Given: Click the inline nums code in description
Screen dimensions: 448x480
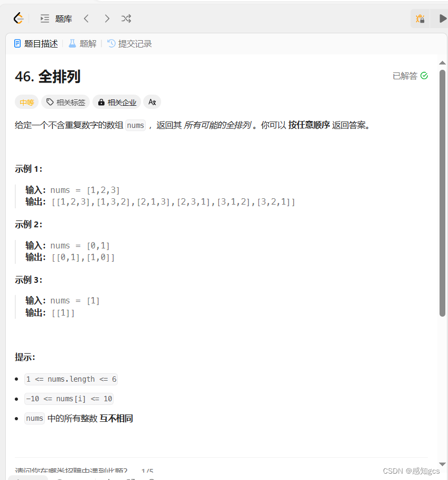Looking at the screenshot, I should click(136, 125).
